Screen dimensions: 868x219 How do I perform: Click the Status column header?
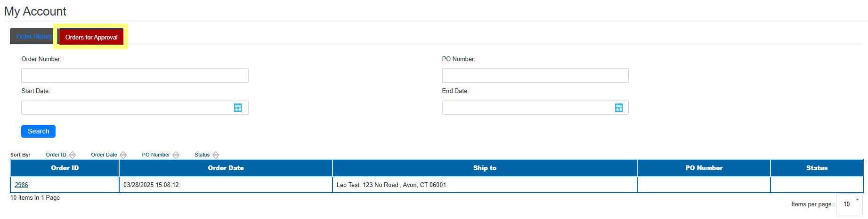817,168
